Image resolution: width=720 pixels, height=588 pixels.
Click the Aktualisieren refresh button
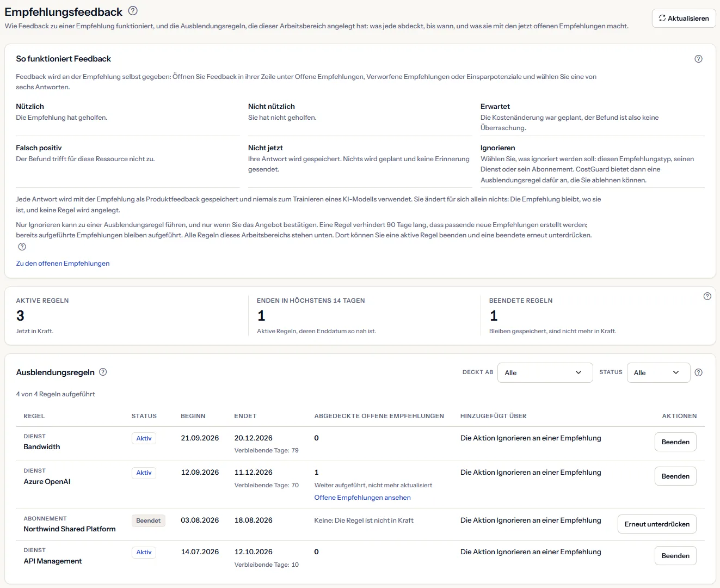coord(684,18)
